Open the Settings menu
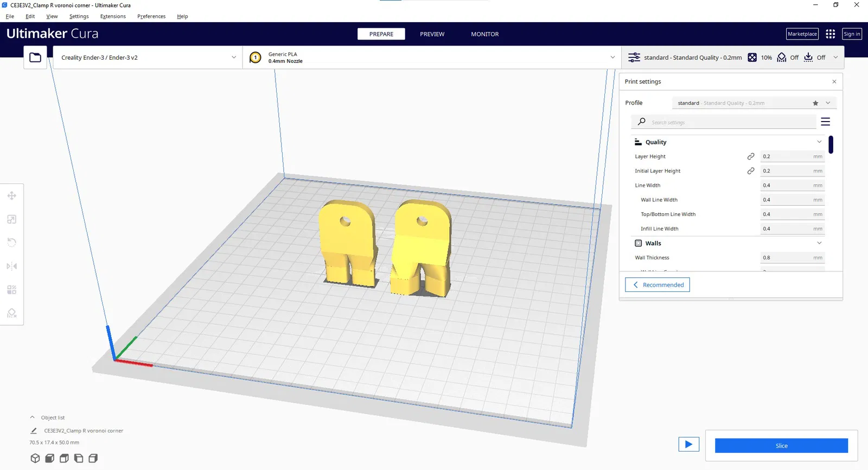Viewport: 868px width, 470px height. click(79, 16)
